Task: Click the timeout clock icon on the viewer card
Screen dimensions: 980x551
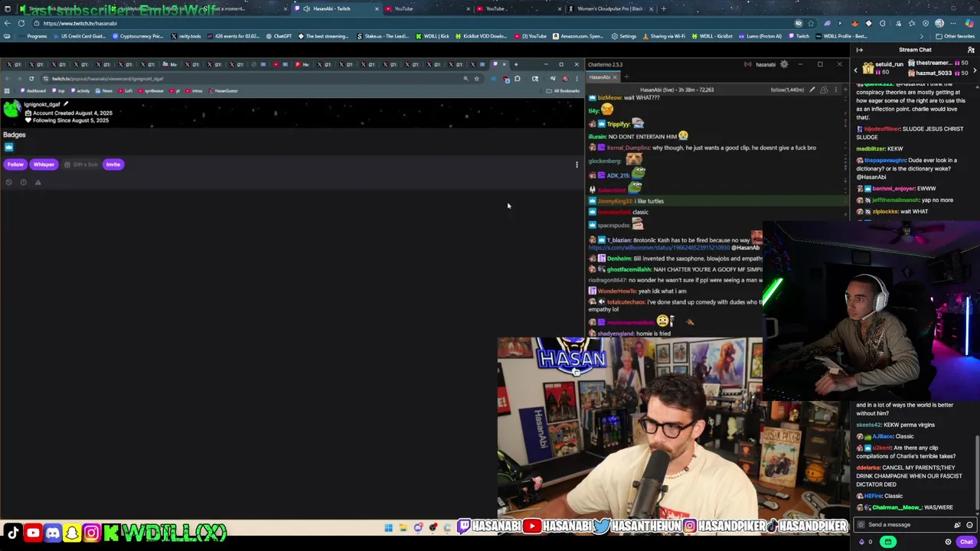Action: [x=24, y=182]
